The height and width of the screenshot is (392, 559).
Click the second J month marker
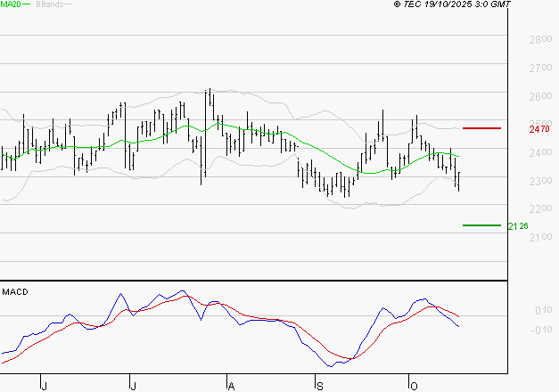tap(133, 387)
